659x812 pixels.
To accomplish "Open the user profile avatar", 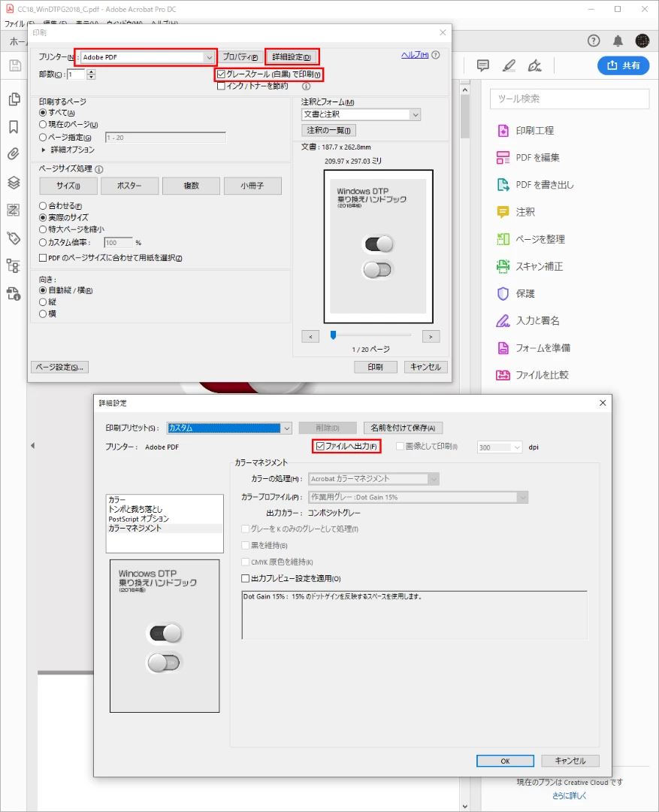I will click(x=642, y=41).
